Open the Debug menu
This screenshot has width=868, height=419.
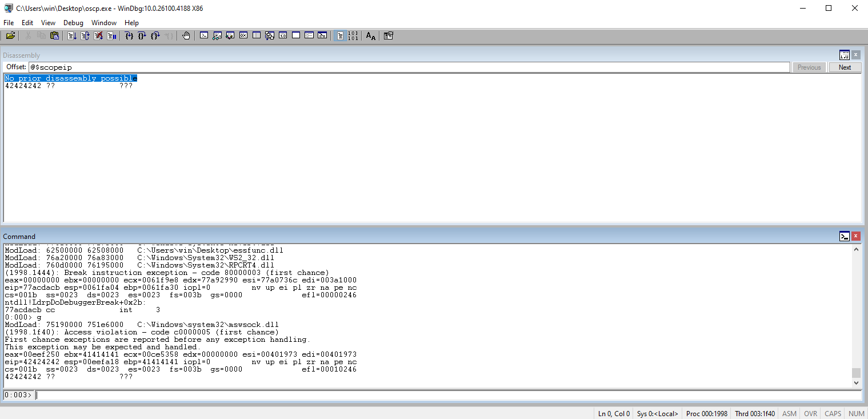[73, 23]
